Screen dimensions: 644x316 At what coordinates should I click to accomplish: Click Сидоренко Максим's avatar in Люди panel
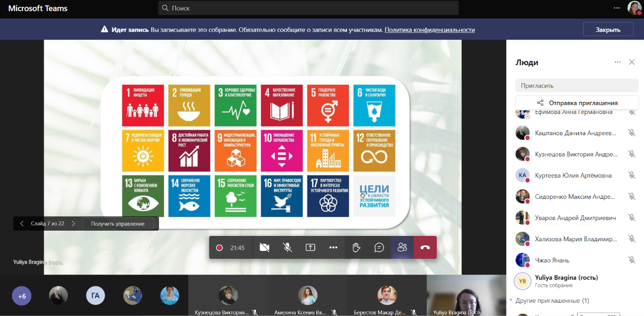pos(523,196)
